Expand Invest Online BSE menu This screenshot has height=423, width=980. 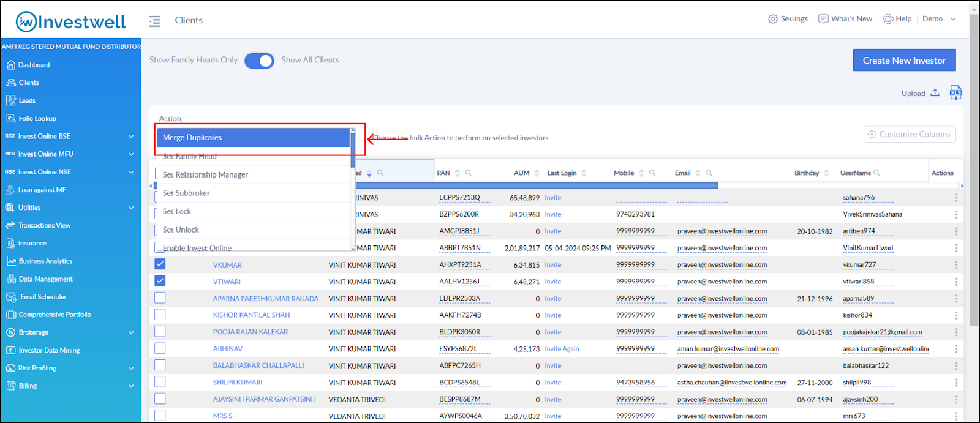click(131, 137)
